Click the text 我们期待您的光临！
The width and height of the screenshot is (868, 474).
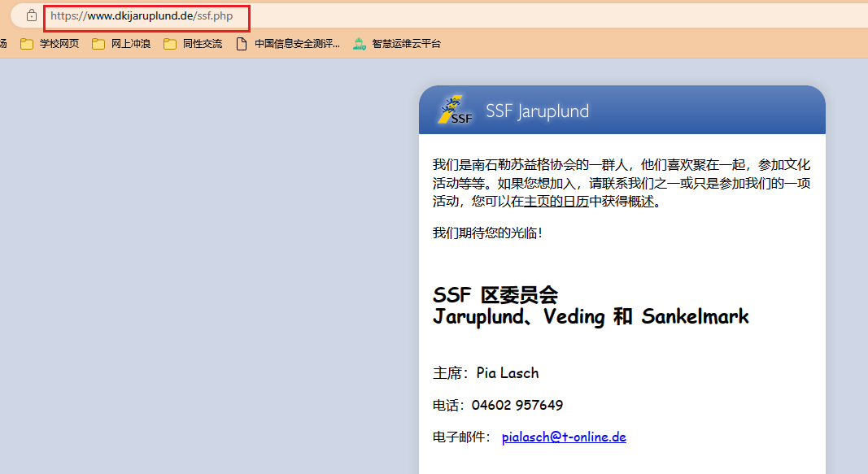[488, 233]
